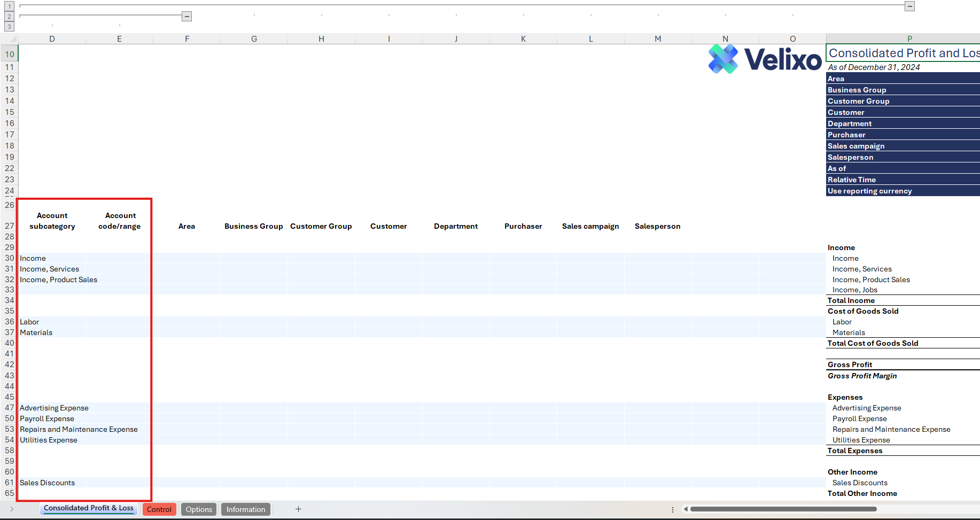Select the Consolidated Profit & Loss tab
Image resolution: width=980 pixels, height=520 pixels.
pos(89,508)
